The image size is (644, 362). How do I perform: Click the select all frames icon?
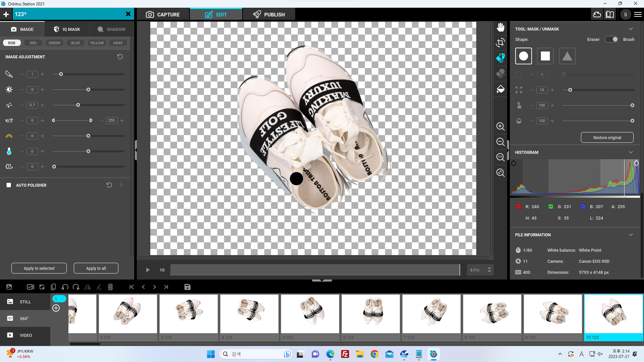click(31, 287)
